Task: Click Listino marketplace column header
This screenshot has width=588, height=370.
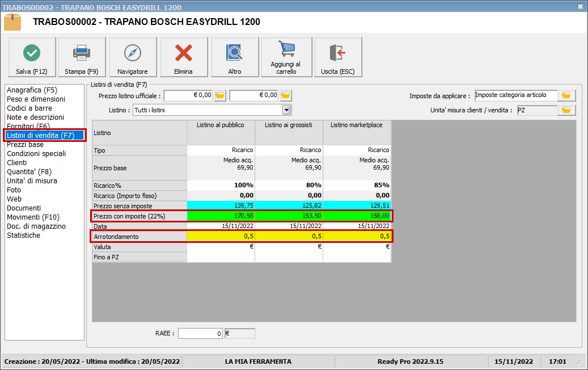Action: (357, 132)
